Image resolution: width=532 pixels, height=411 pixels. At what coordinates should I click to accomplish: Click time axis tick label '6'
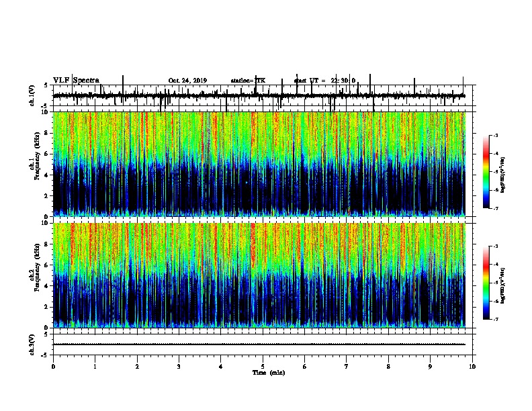tap(305, 367)
